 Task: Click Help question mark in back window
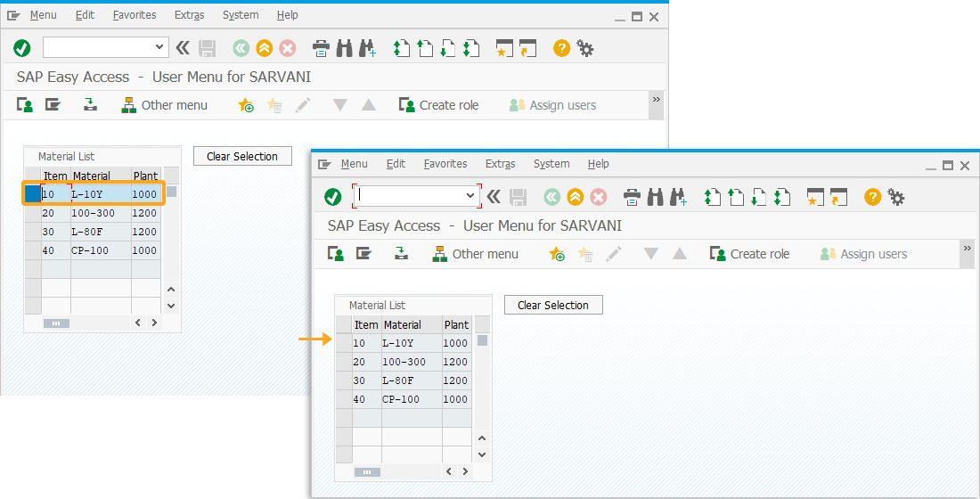click(x=562, y=48)
